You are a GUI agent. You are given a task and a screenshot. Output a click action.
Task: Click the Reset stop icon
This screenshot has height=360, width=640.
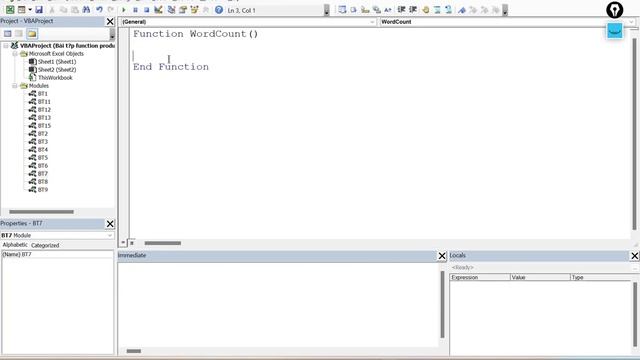(x=147, y=10)
